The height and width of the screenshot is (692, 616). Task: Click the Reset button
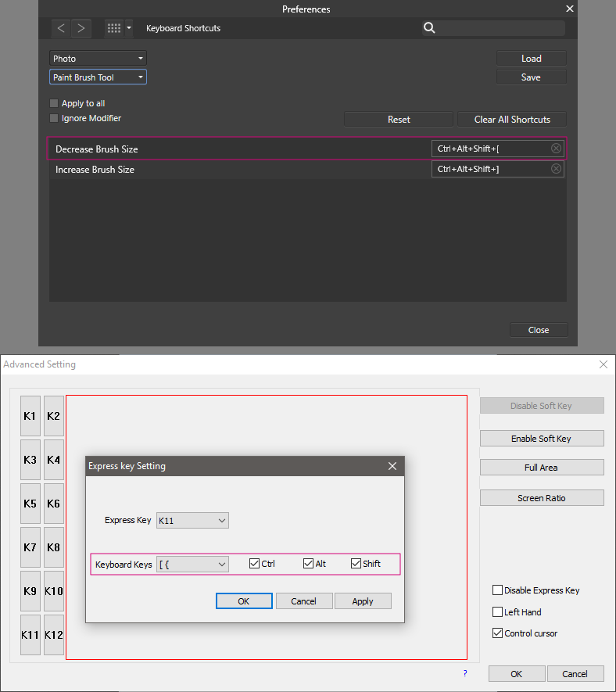[399, 119]
